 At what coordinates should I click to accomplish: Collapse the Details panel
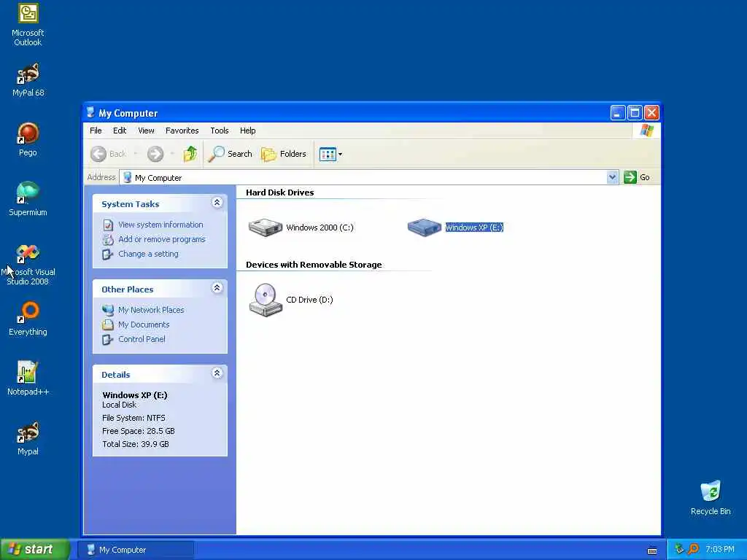(x=217, y=373)
